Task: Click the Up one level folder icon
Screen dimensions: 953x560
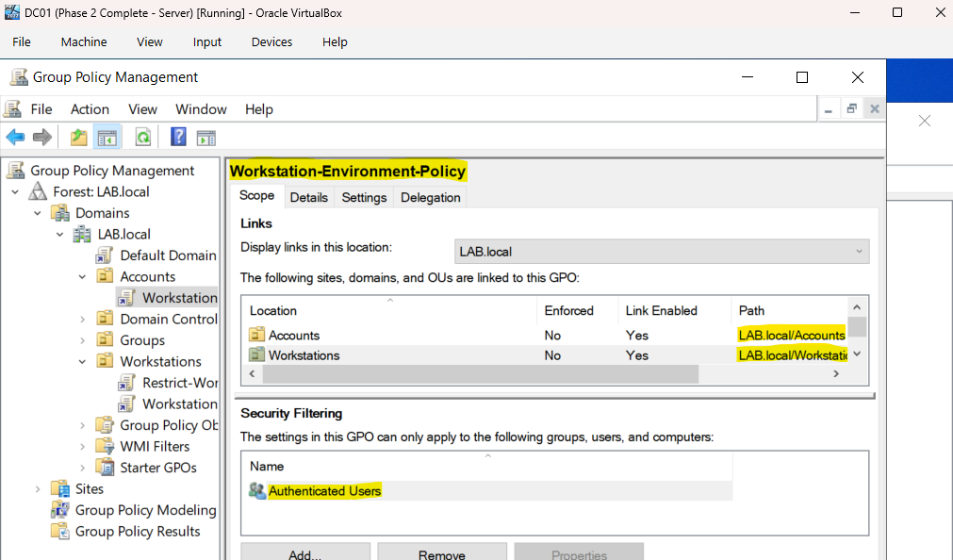Action: (78, 138)
